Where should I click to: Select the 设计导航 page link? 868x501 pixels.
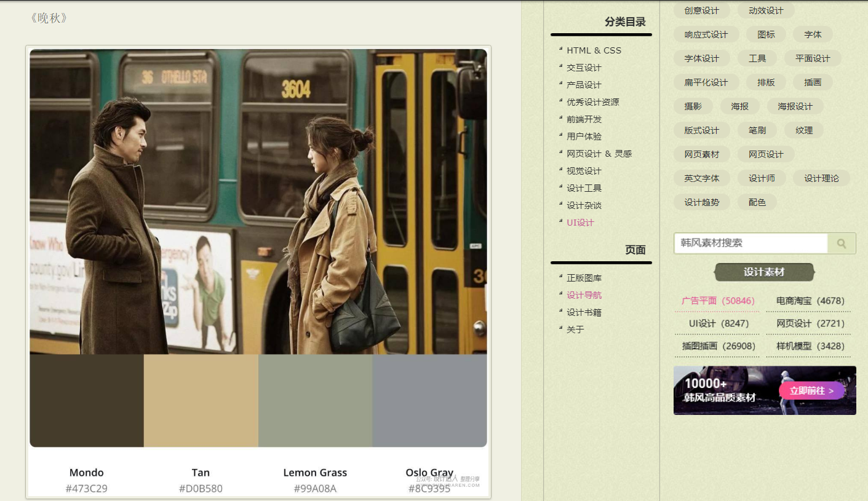tap(584, 295)
